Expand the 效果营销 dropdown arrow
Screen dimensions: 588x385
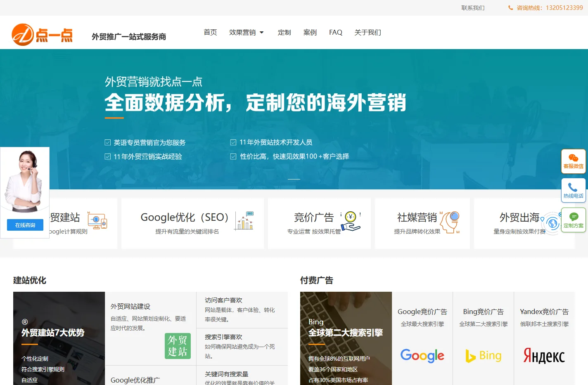(x=261, y=33)
